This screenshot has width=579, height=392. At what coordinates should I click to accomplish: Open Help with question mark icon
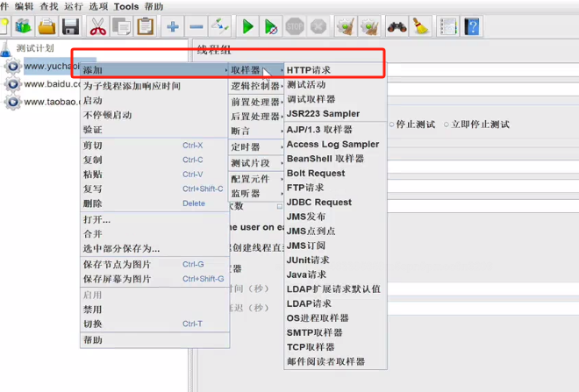click(x=472, y=26)
